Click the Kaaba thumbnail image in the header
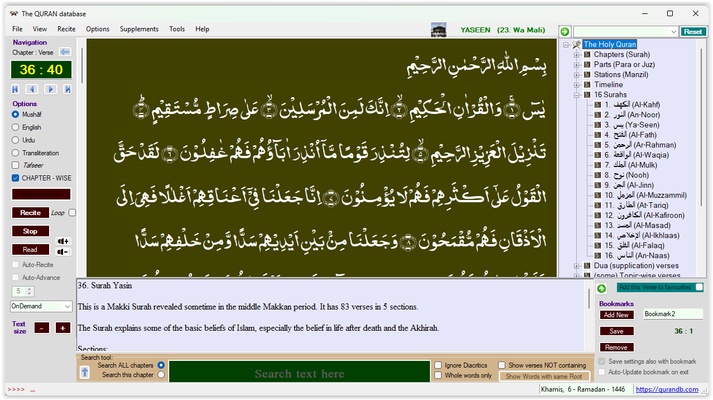The height and width of the screenshot is (400, 713). click(438, 30)
